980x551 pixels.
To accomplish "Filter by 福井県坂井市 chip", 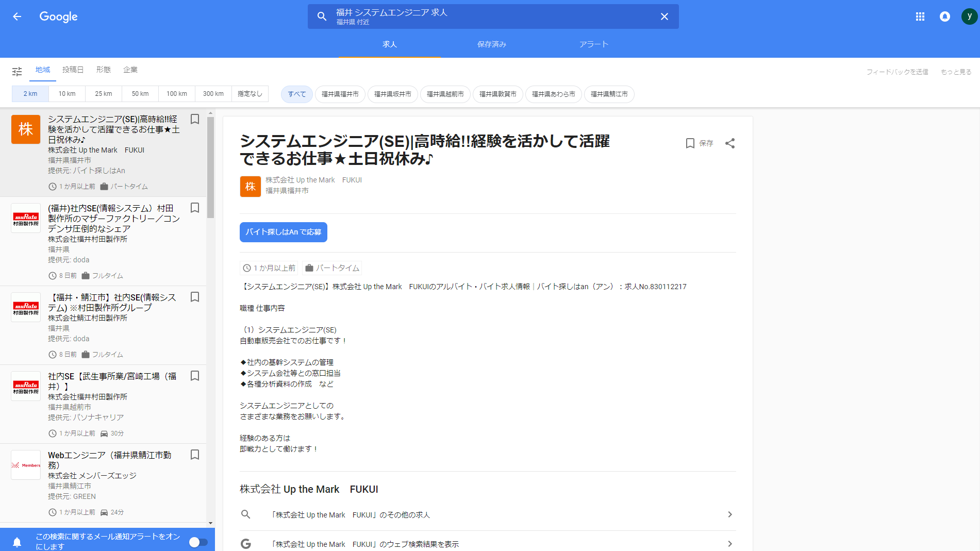I will [x=393, y=94].
